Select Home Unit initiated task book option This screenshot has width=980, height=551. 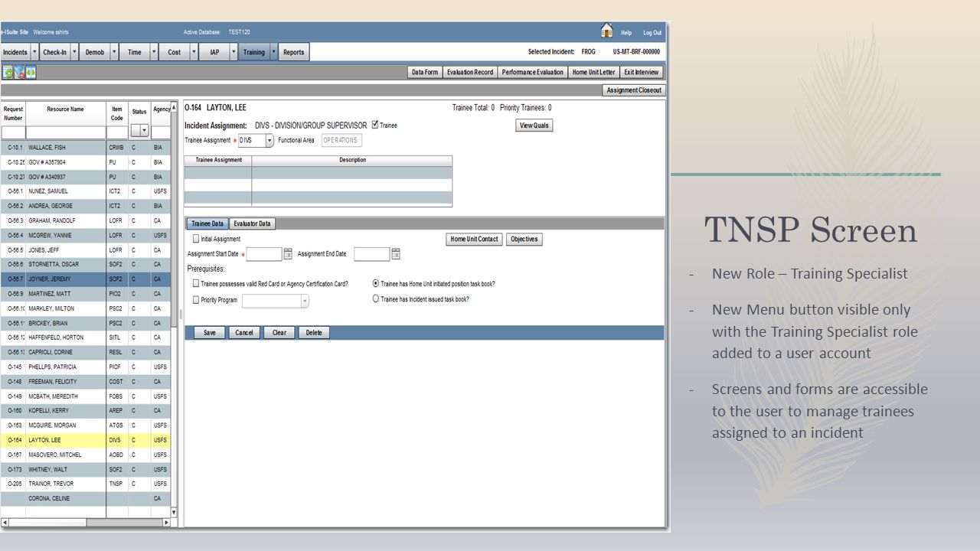376,283
